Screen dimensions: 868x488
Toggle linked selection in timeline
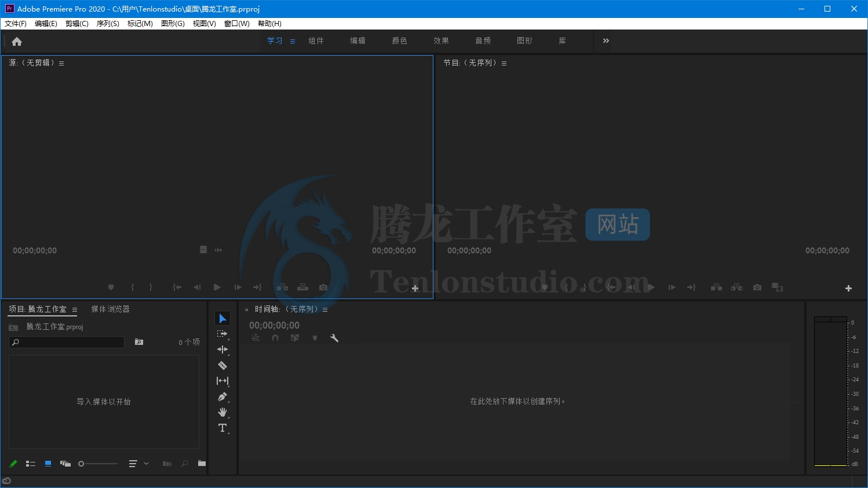295,338
